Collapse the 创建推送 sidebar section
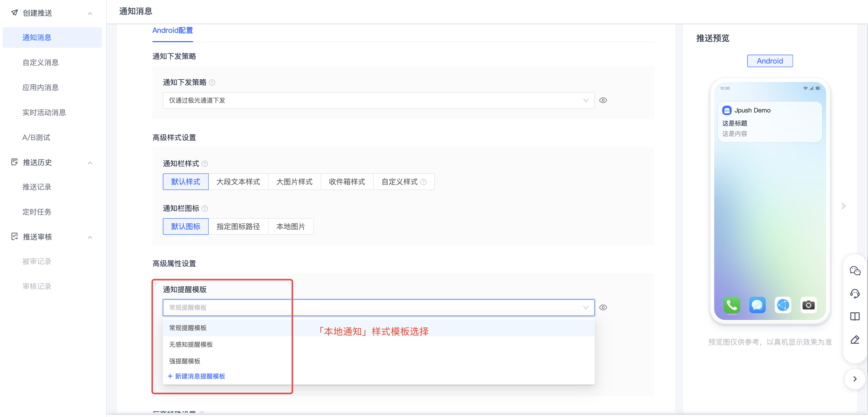 pyautogui.click(x=90, y=14)
